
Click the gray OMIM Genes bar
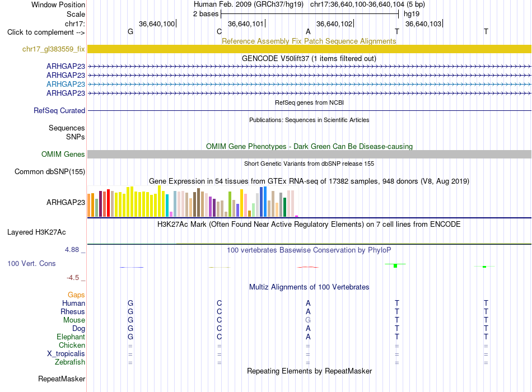(x=309, y=155)
